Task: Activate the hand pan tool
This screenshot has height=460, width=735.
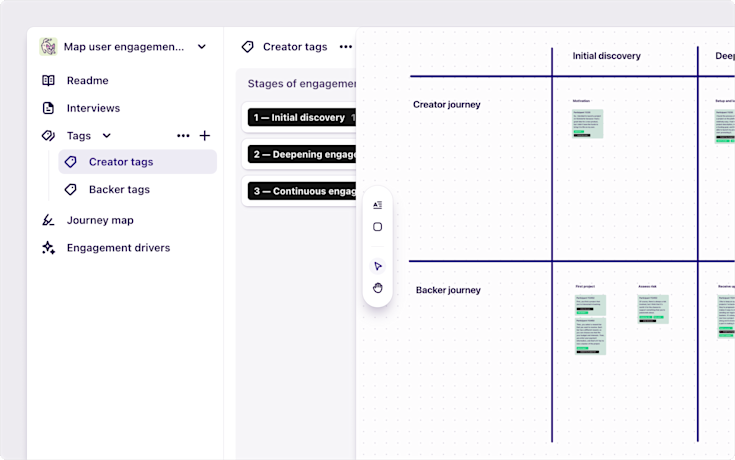Action: click(377, 288)
